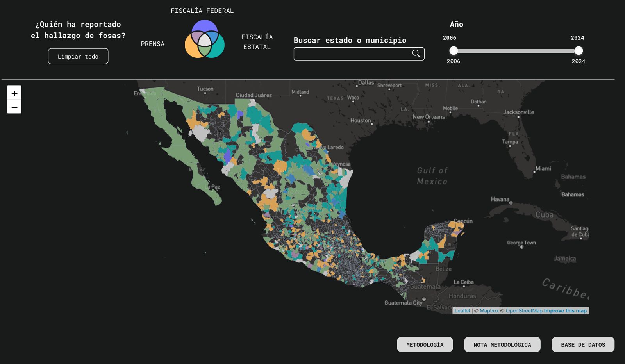This screenshot has height=364, width=625.
Task: Click the 2024 end year slider handle
Action: click(x=579, y=50)
